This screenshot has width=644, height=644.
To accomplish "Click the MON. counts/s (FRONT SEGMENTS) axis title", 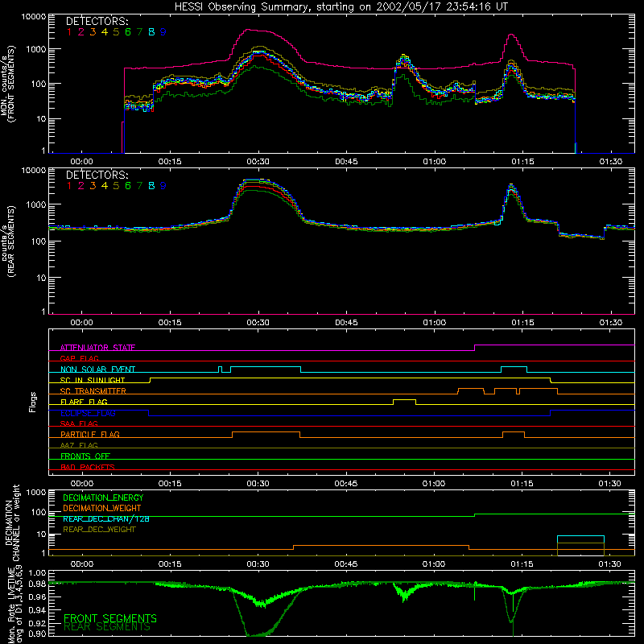I will pyautogui.click(x=8, y=84).
